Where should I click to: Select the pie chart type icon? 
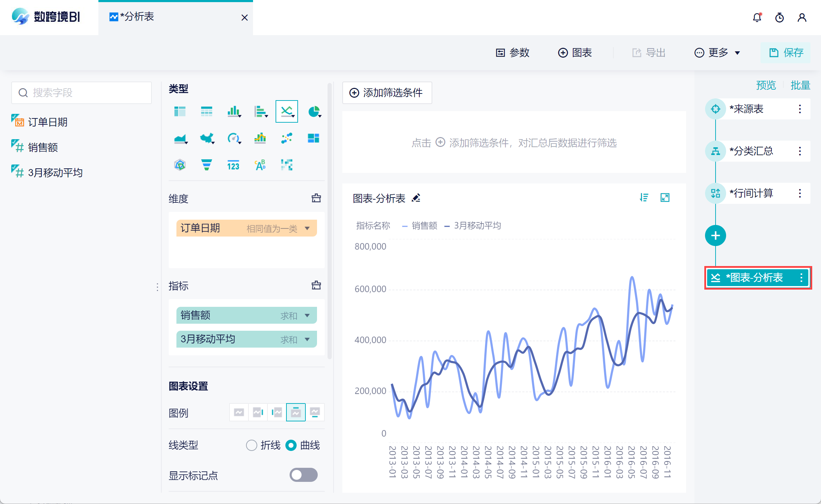pyautogui.click(x=314, y=112)
